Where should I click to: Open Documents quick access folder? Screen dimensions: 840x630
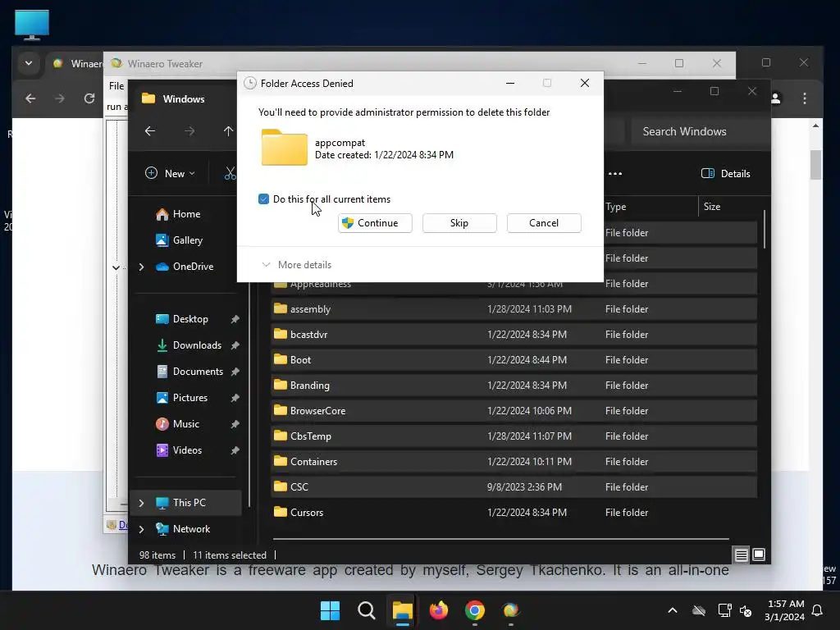tap(197, 372)
